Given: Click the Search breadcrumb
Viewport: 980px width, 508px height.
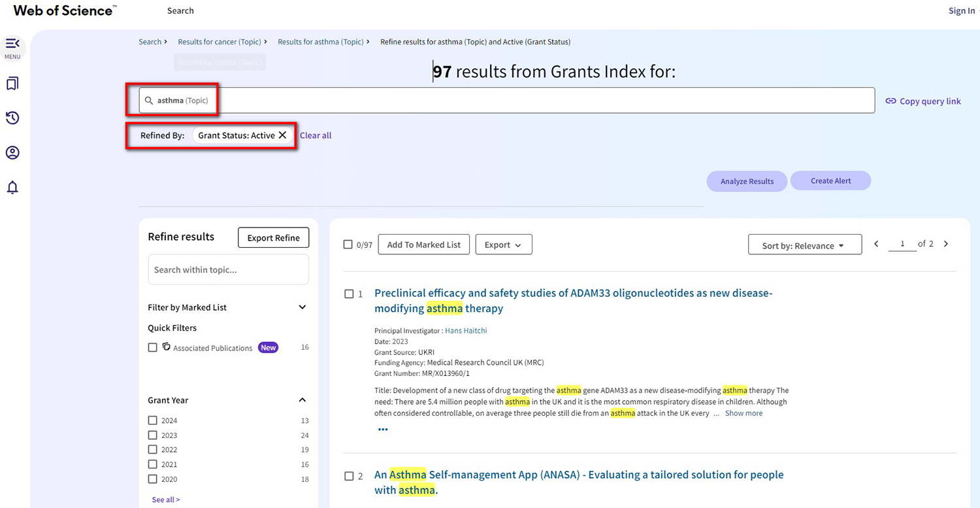Looking at the screenshot, I should click(x=150, y=42).
